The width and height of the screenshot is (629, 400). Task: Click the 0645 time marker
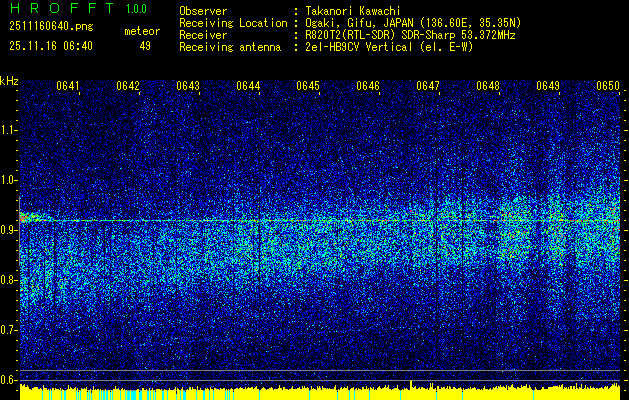[308, 86]
